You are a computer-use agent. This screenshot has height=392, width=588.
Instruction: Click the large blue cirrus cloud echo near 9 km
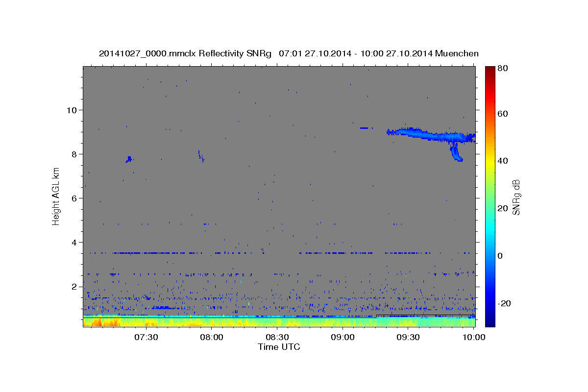tap(431, 135)
